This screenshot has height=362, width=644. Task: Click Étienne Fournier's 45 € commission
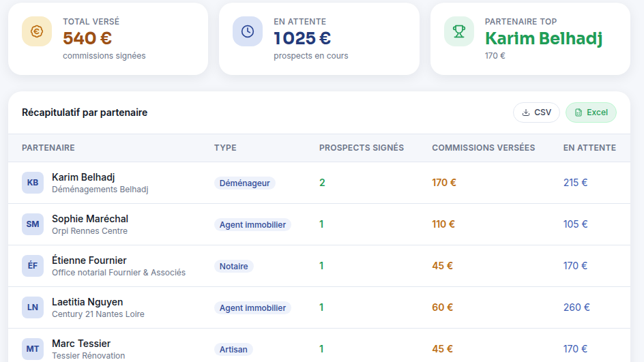coord(442,266)
